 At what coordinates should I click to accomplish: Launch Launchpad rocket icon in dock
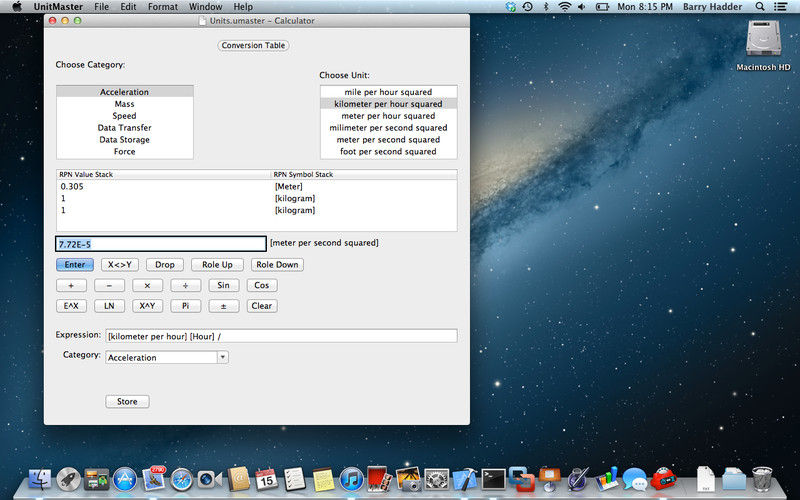68,480
